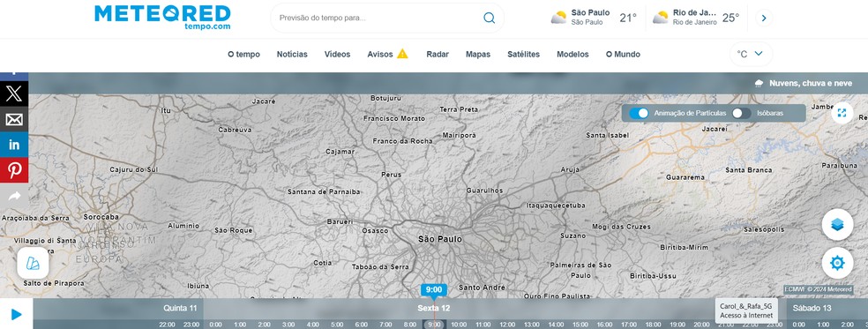Click Santana de Parnaíba map label

(324, 191)
